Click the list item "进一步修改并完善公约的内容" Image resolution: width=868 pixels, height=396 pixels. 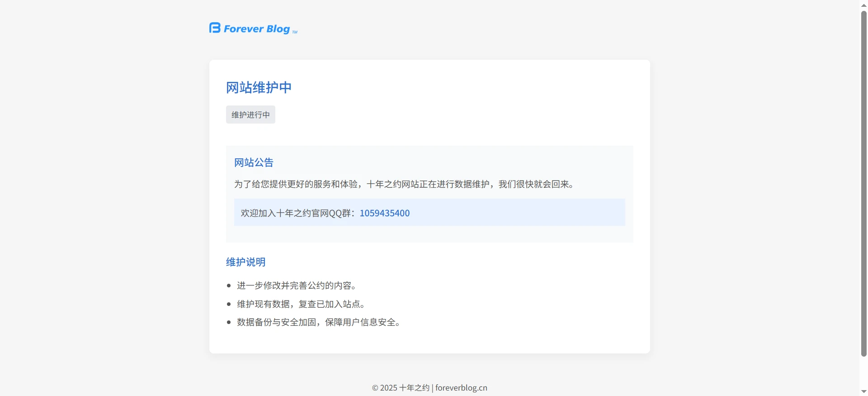click(297, 286)
